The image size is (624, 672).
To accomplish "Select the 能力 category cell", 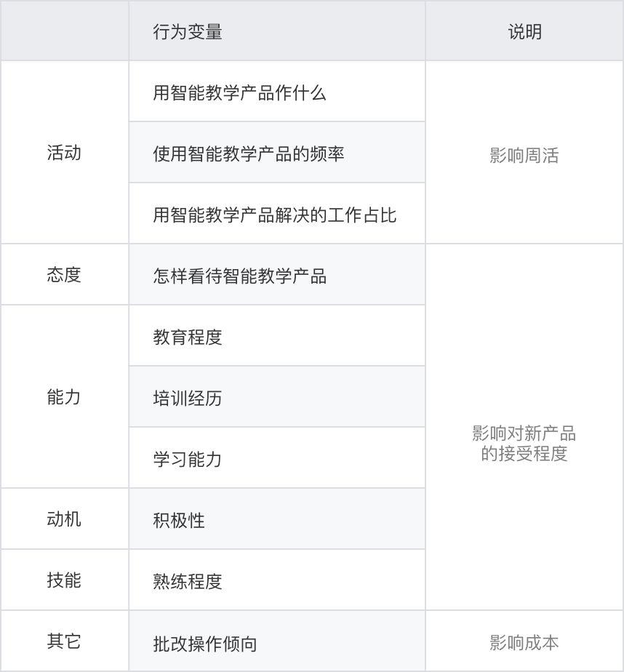I will [x=64, y=397].
